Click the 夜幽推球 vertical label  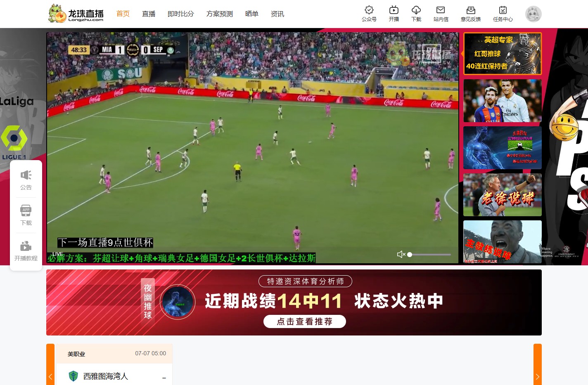pyautogui.click(x=148, y=302)
